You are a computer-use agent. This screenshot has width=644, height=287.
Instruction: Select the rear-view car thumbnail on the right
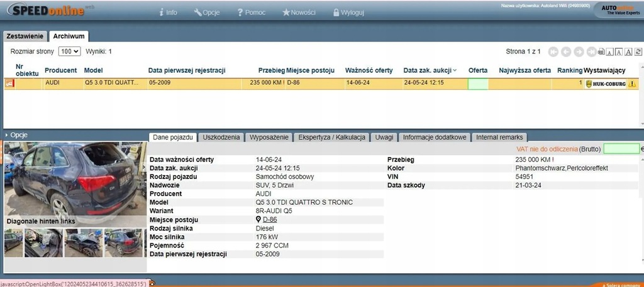125,243
